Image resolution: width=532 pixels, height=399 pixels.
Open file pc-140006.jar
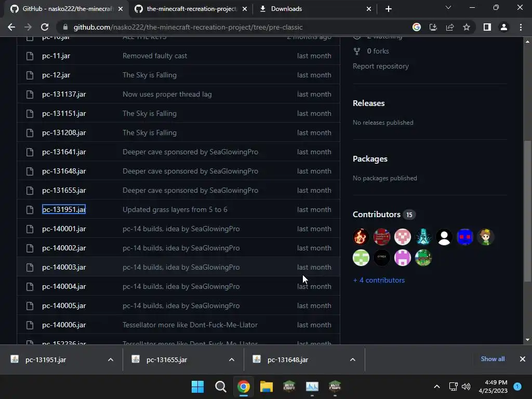[64, 325]
